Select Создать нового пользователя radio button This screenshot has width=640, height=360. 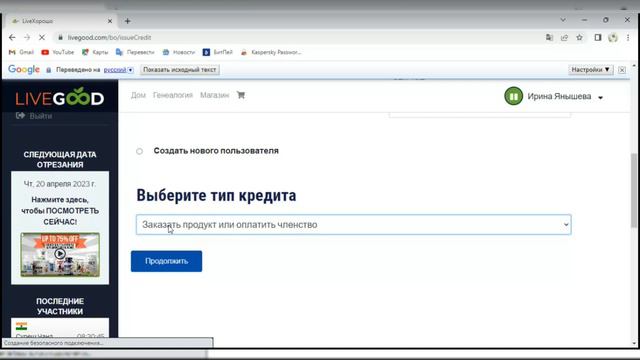click(140, 151)
